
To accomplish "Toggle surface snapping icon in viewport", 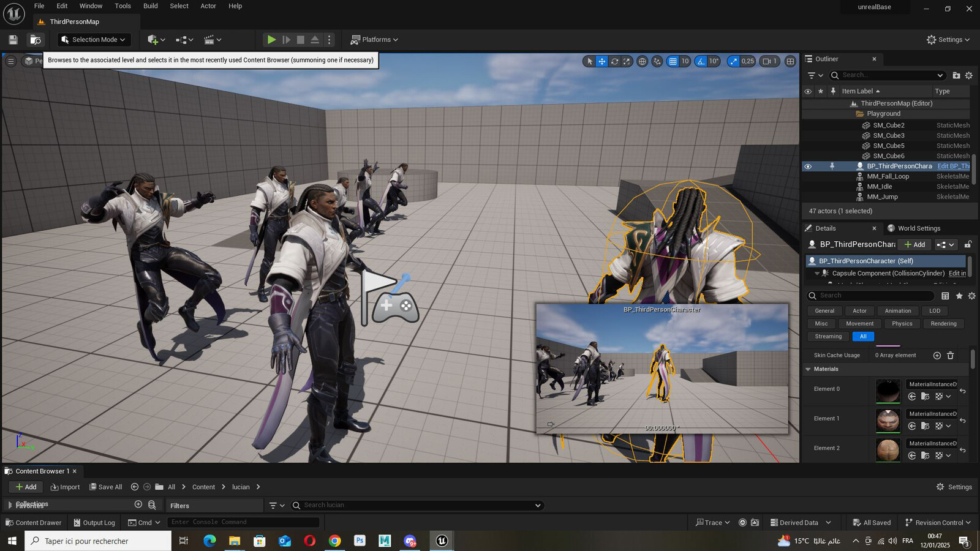I will coord(657,61).
